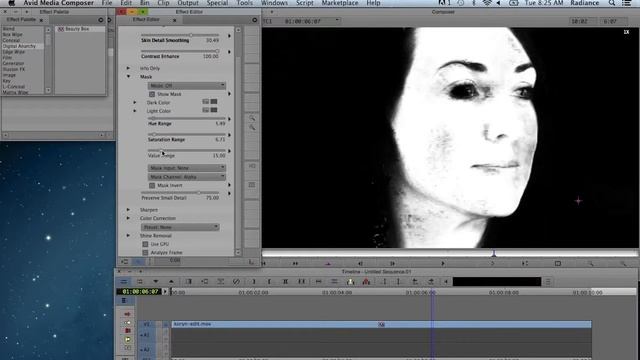Click the red segment mode arrow in timeline
This screenshot has width=640, height=360.
tap(127, 314)
